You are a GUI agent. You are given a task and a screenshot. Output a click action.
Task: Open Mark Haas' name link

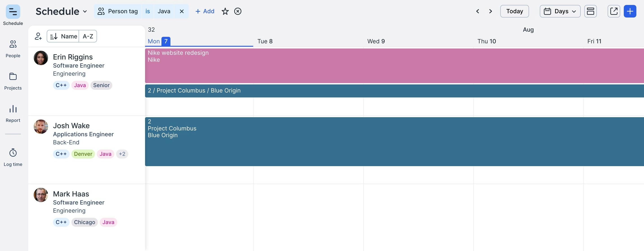coord(71,194)
